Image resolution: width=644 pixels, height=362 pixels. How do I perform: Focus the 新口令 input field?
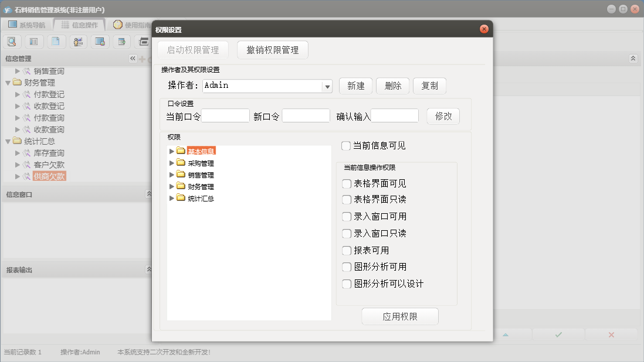(306, 115)
